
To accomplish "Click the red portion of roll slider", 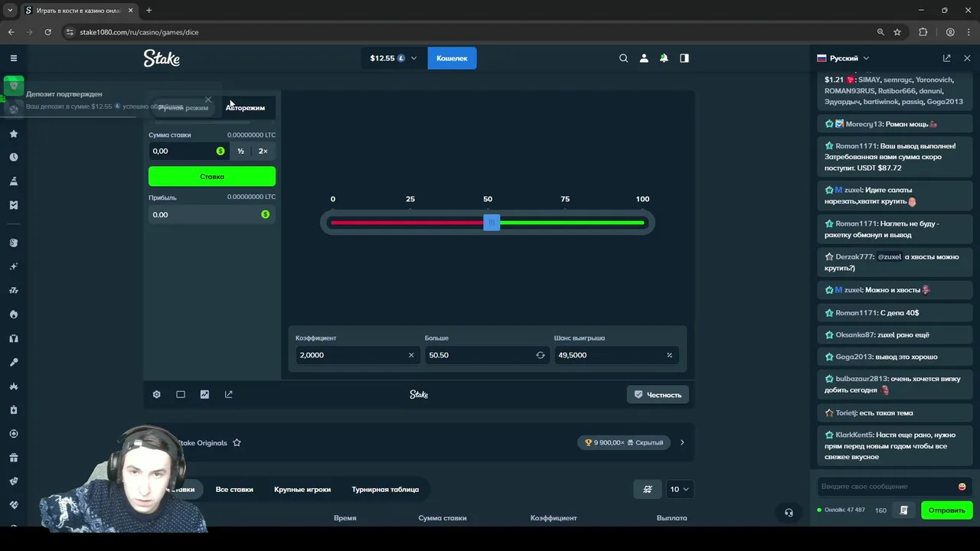I will coord(407,223).
